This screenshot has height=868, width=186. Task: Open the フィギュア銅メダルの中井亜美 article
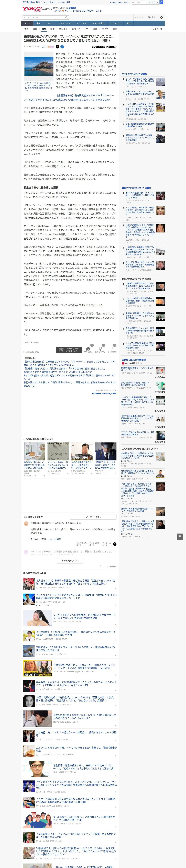click(85, 616)
